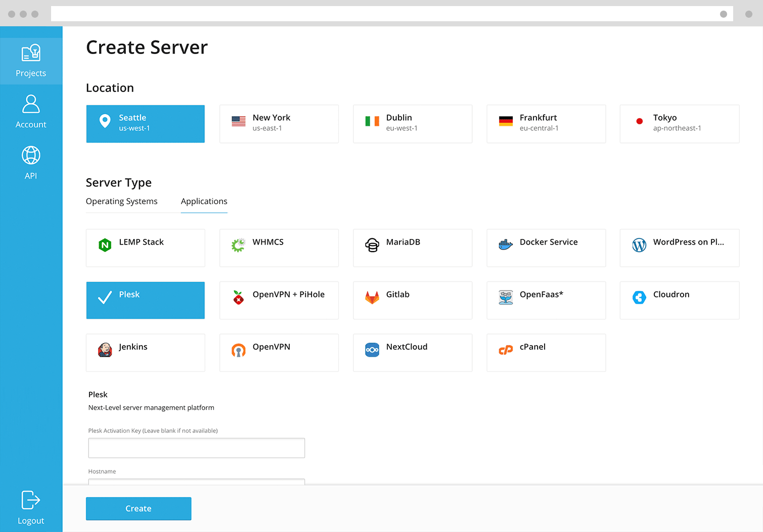Select WordPress on Plesk application

(x=680, y=248)
